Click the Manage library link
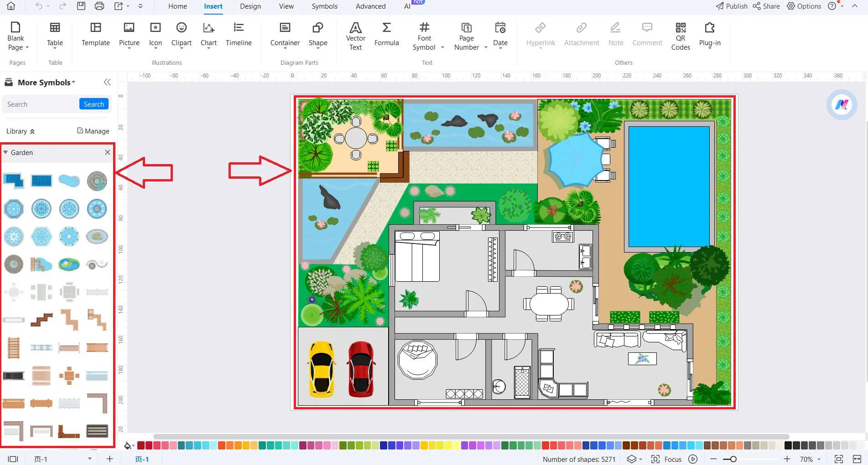The height and width of the screenshot is (465, 868). [x=93, y=131]
